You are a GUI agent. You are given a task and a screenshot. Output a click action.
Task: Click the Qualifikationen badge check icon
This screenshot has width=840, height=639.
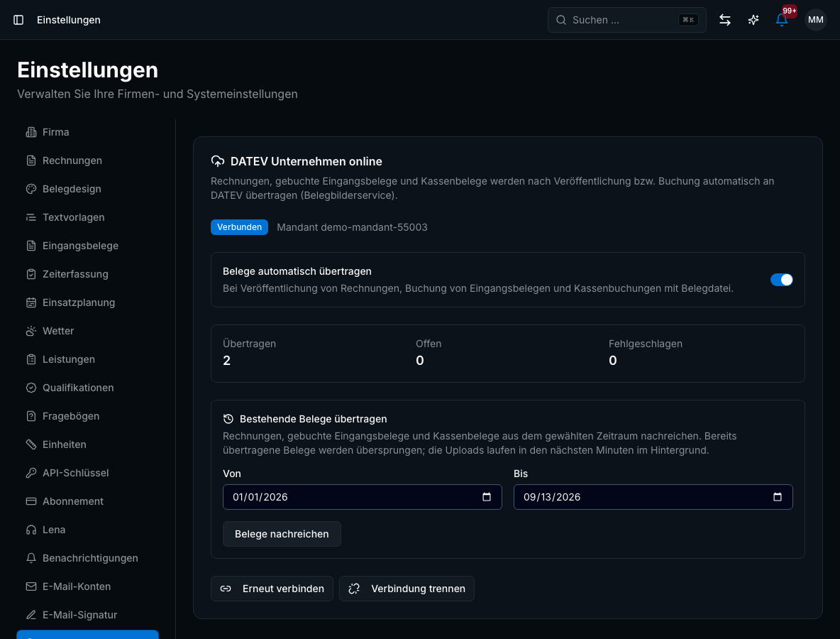pyautogui.click(x=31, y=388)
